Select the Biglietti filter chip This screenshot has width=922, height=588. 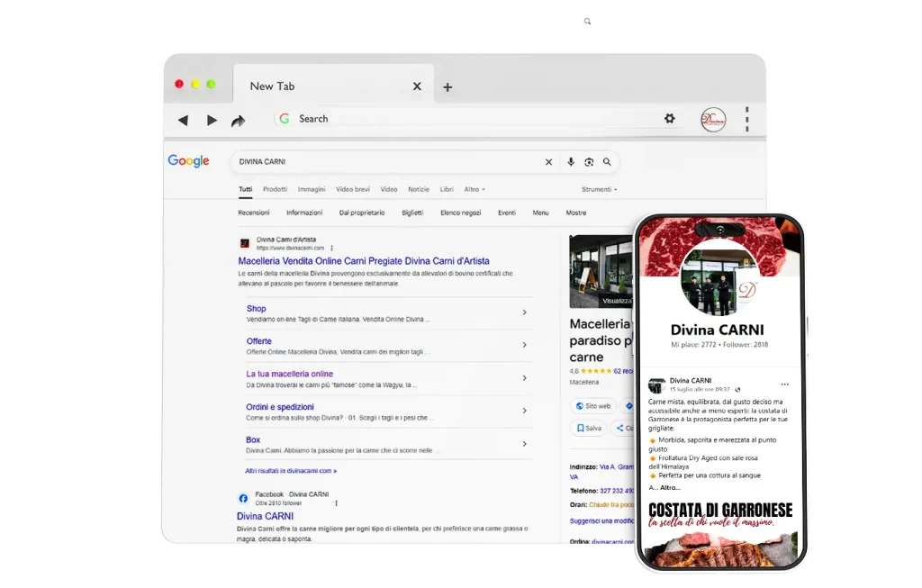pos(412,213)
